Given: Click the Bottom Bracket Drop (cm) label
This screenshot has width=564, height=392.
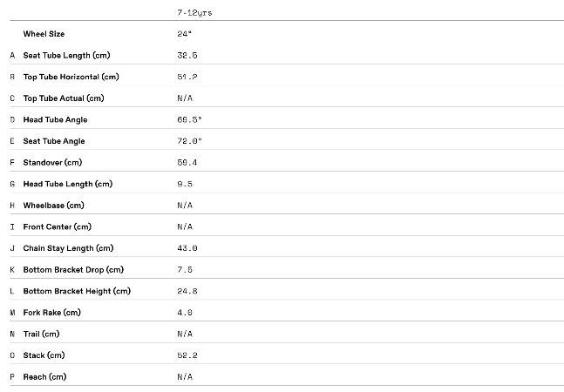Looking at the screenshot, I should 73,269.
